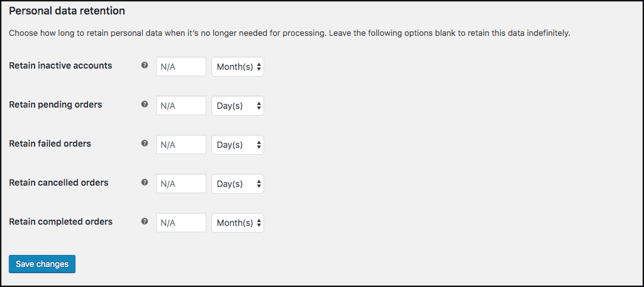This screenshot has width=644, height=287.
Task: Click the Retain inactive accounts label
Action: [60, 65]
